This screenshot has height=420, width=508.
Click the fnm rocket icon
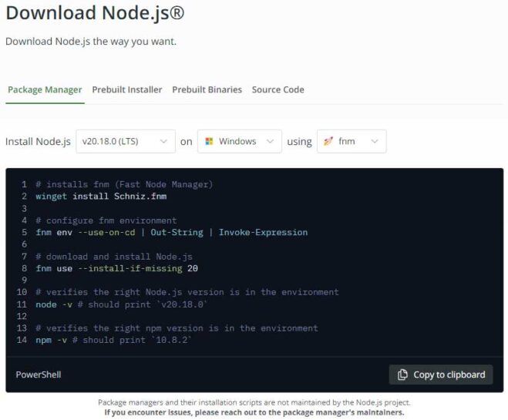point(328,141)
